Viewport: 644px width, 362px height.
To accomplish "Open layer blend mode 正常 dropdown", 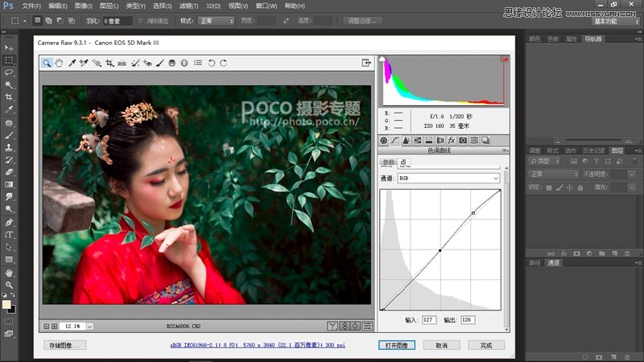I will [x=553, y=175].
